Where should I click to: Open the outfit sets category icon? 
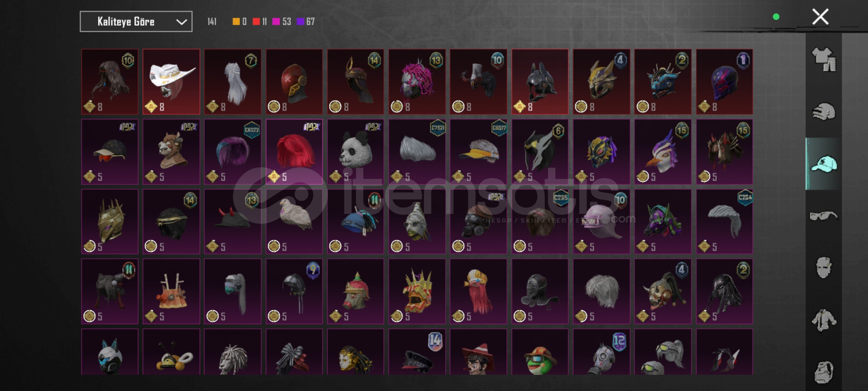coord(824,59)
